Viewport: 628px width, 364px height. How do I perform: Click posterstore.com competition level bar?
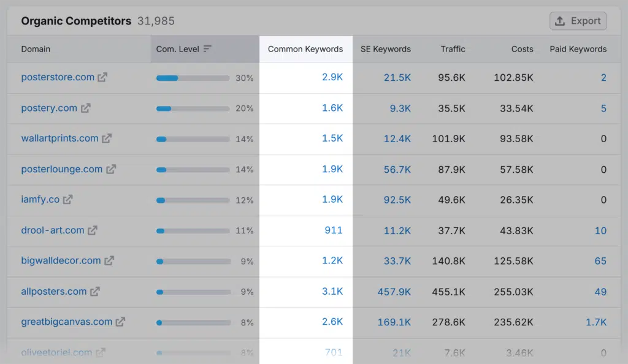coord(193,78)
